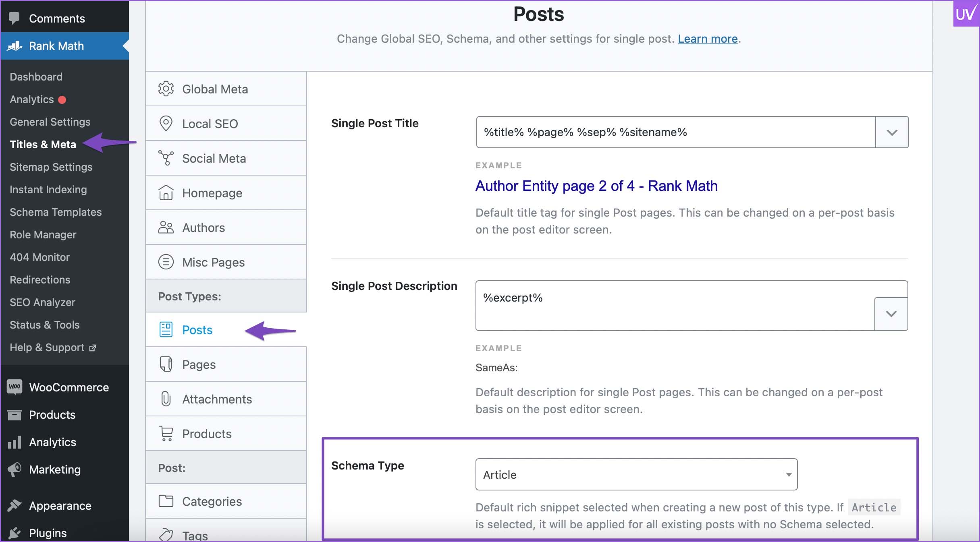Switch to the Authors tab

point(226,228)
